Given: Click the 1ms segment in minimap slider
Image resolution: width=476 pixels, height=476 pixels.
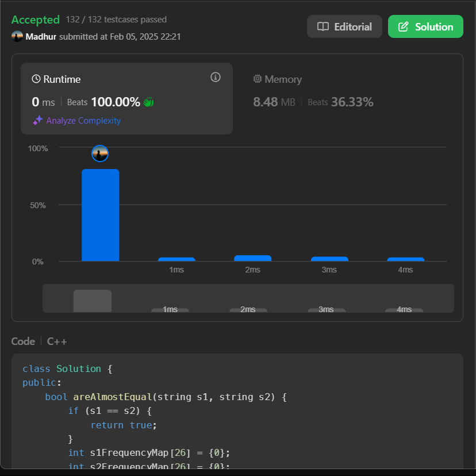Looking at the screenshot, I should click(x=170, y=310).
